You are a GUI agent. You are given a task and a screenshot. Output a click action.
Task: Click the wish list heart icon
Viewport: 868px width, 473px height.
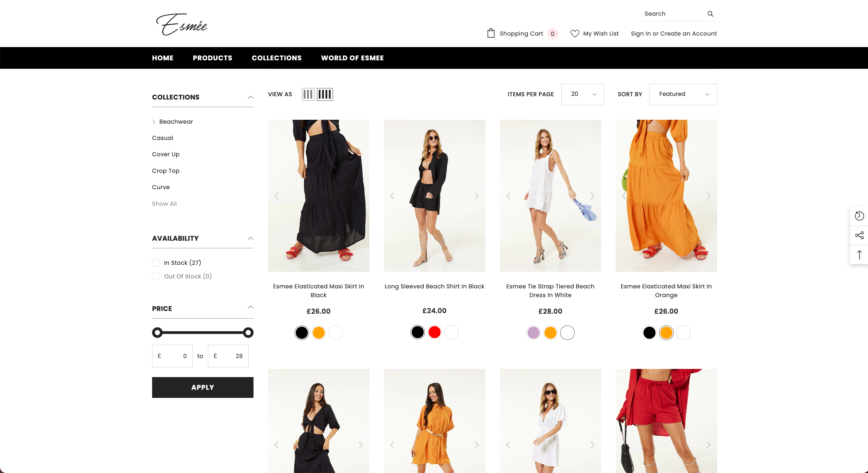(x=575, y=33)
